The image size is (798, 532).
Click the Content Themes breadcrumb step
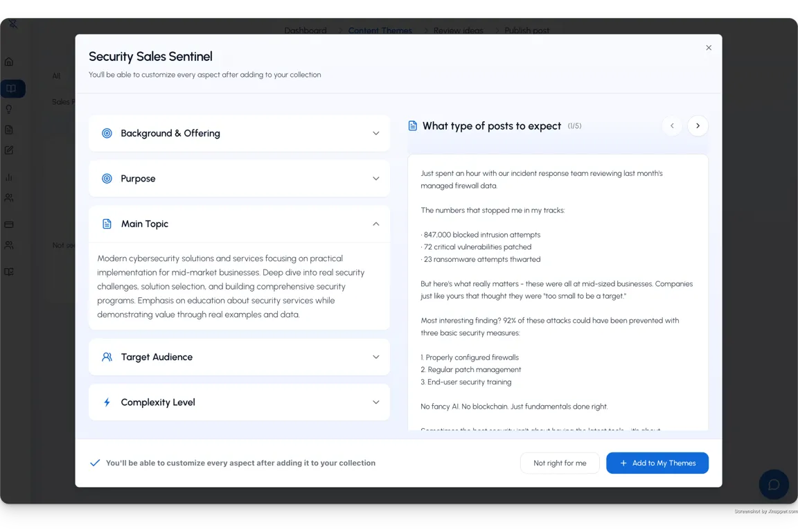(x=380, y=30)
